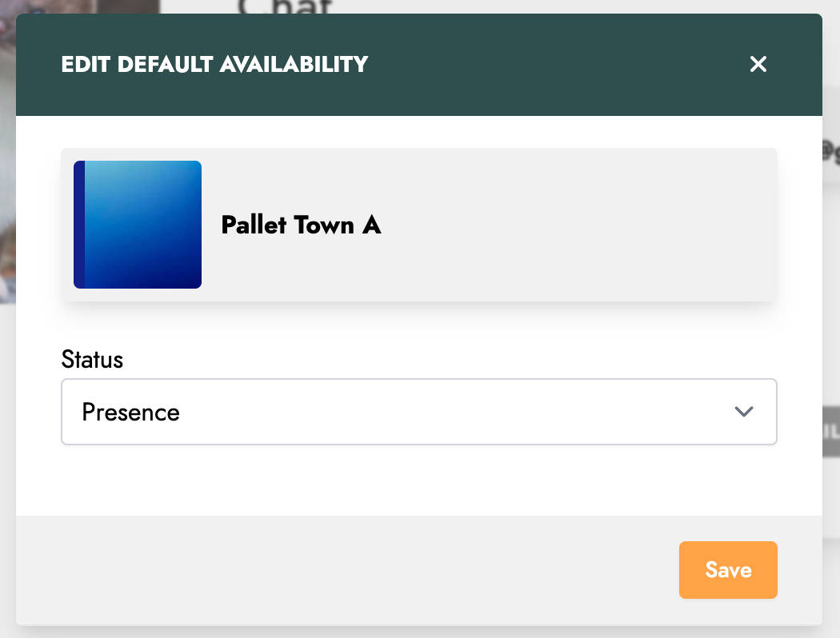Save the default availability
Screen dimensions: 840x638
[x=728, y=570]
